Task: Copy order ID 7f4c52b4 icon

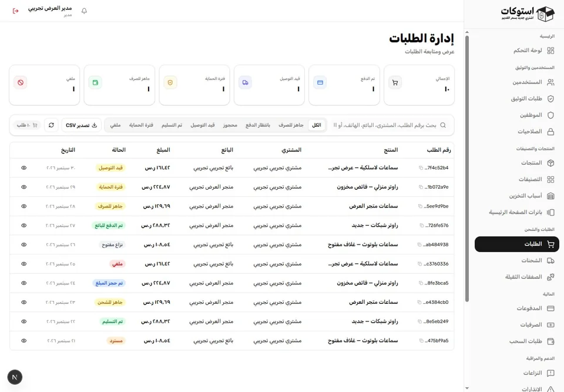Action: pyautogui.click(x=421, y=167)
